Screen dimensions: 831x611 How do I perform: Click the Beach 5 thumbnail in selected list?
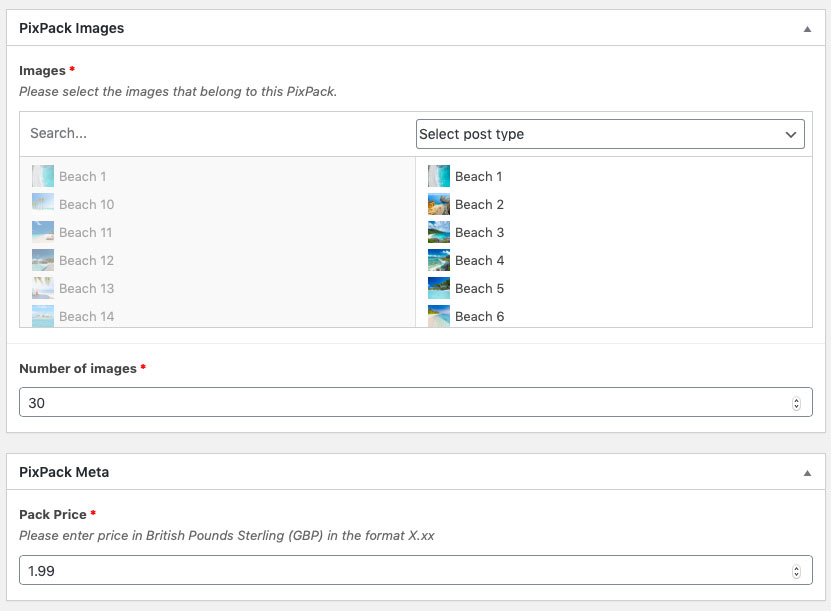(x=439, y=288)
